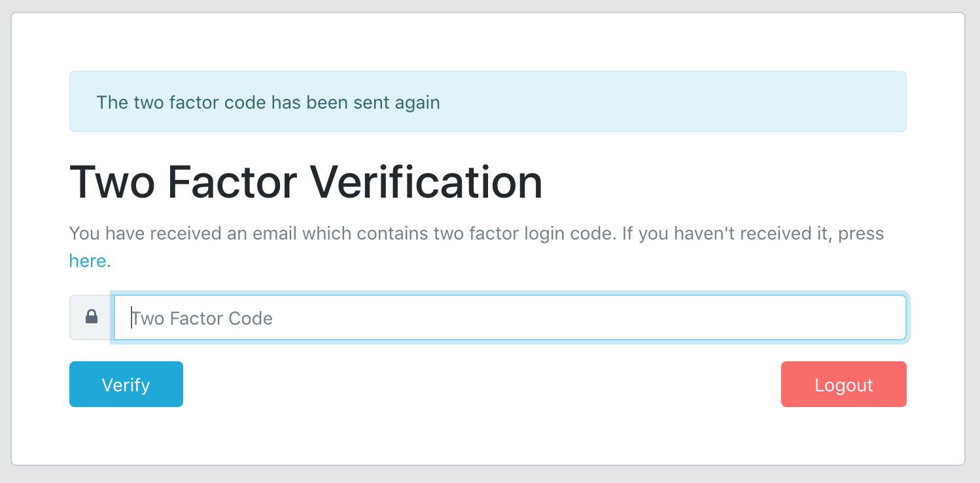Click the text cursor in the code field
The width and height of the screenshot is (980, 483).
coord(131,317)
